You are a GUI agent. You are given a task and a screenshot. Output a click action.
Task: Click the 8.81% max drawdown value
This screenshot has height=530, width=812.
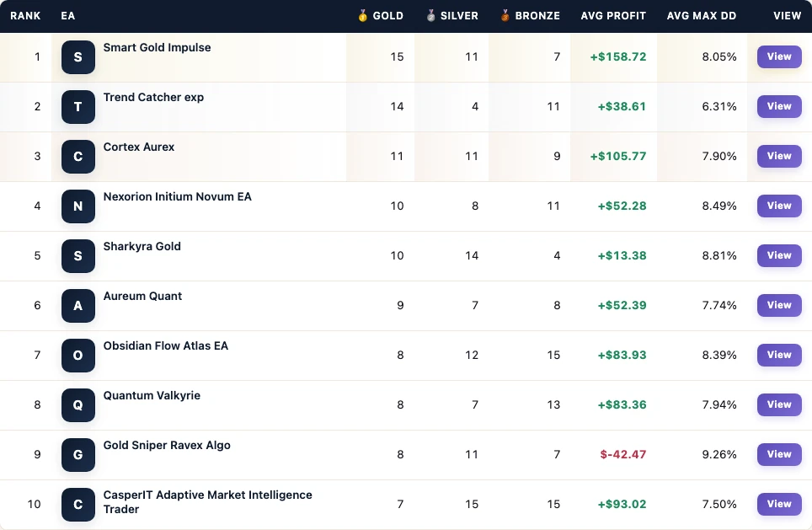point(719,256)
